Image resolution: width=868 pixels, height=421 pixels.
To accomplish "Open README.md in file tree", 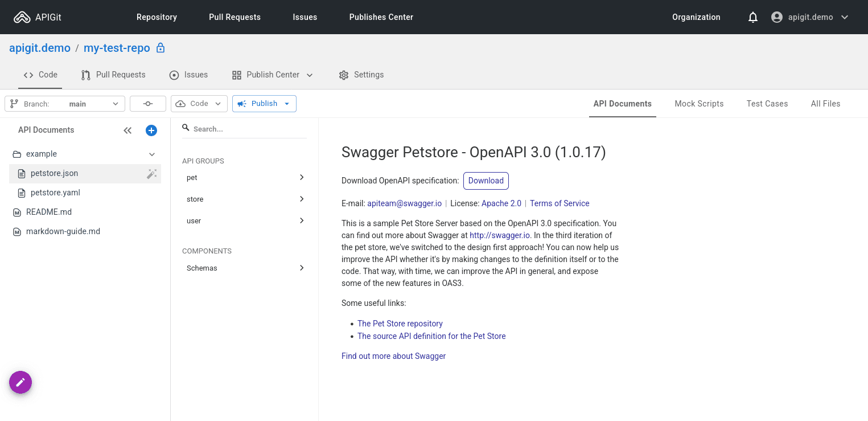I will [85, 212].
